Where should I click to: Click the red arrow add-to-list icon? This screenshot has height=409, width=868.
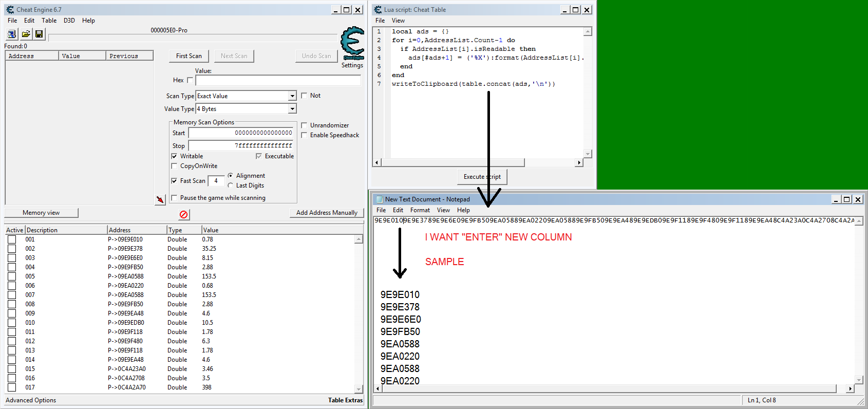[x=160, y=199]
